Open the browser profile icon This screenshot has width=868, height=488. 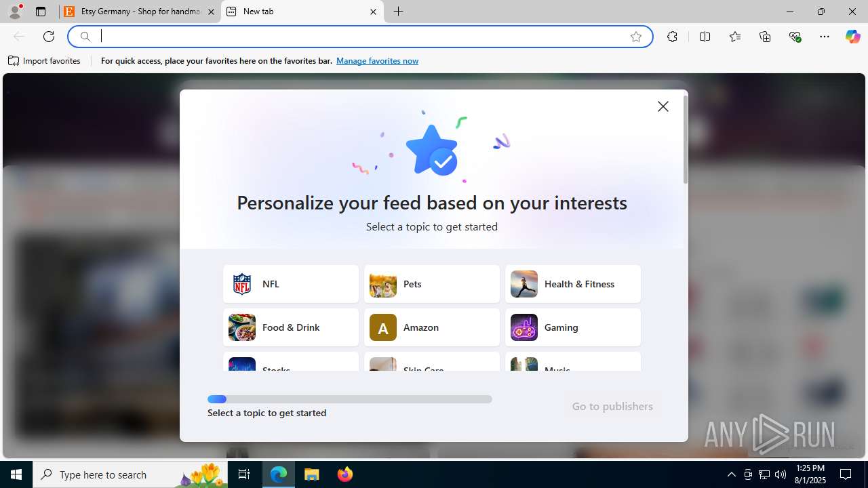coord(15,12)
